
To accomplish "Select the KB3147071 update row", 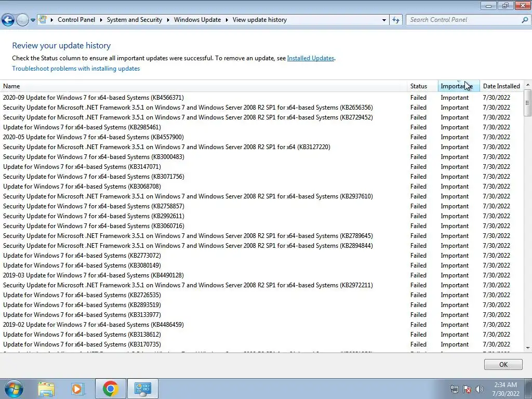I will pos(261,167).
